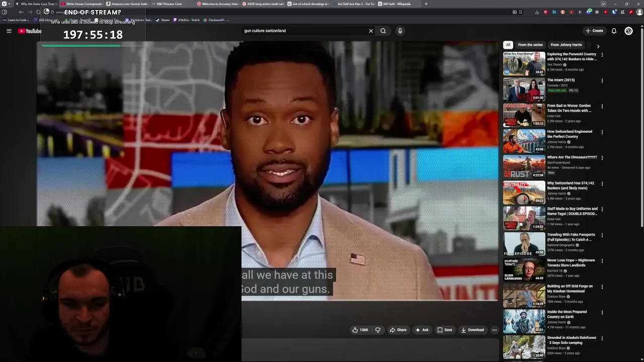Open the red YouTube extension icon in toolbar
644x362 pixels.
coord(606,12)
